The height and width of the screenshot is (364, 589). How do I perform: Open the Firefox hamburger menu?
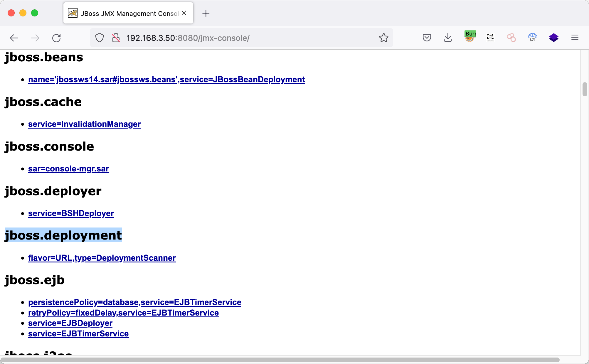[575, 38]
